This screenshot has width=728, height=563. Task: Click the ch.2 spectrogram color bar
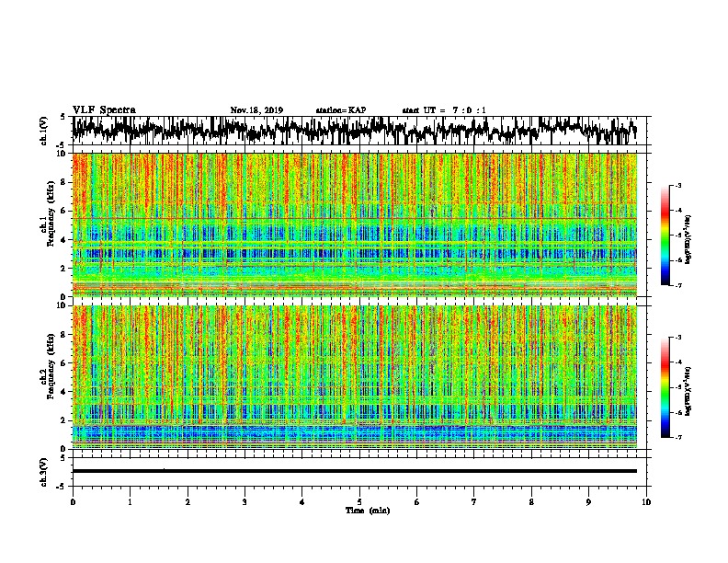tap(665, 387)
